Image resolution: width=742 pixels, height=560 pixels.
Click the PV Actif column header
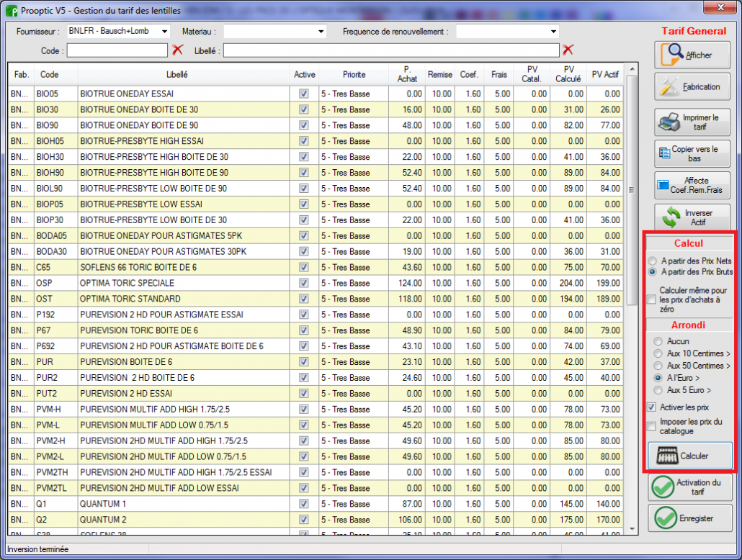pyautogui.click(x=605, y=74)
